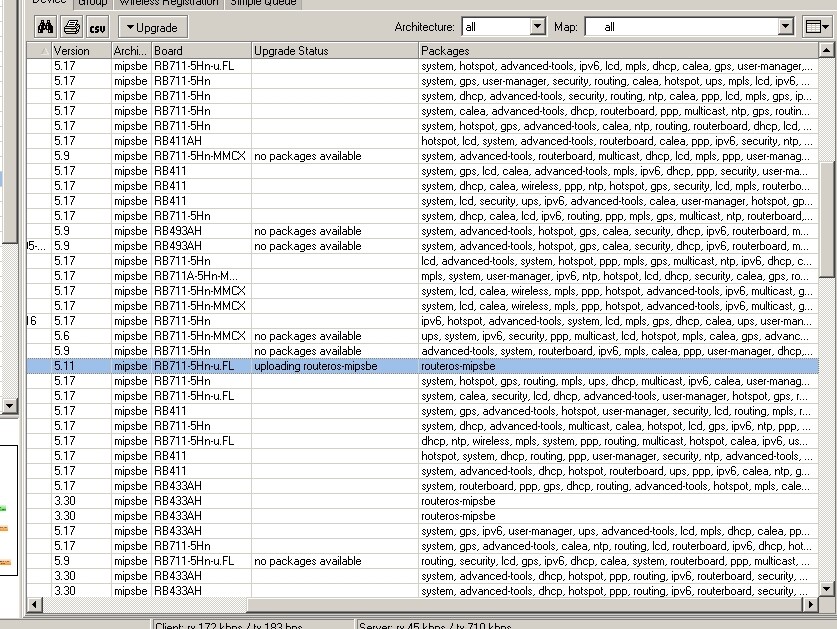
Task: Click the table's vertical scrollbar thumb
Action: [826, 219]
